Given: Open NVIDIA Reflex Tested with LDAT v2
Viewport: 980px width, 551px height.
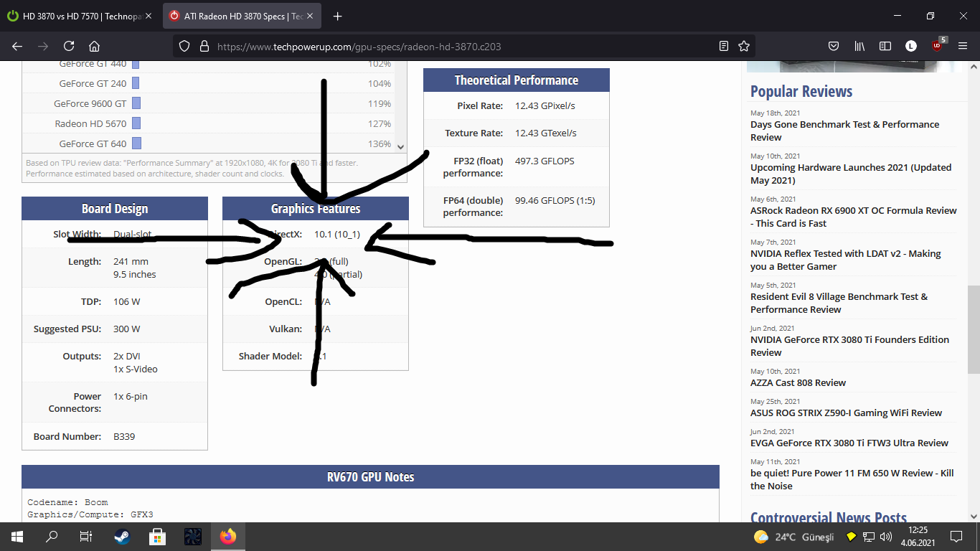Looking at the screenshot, I should click(x=846, y=260).
